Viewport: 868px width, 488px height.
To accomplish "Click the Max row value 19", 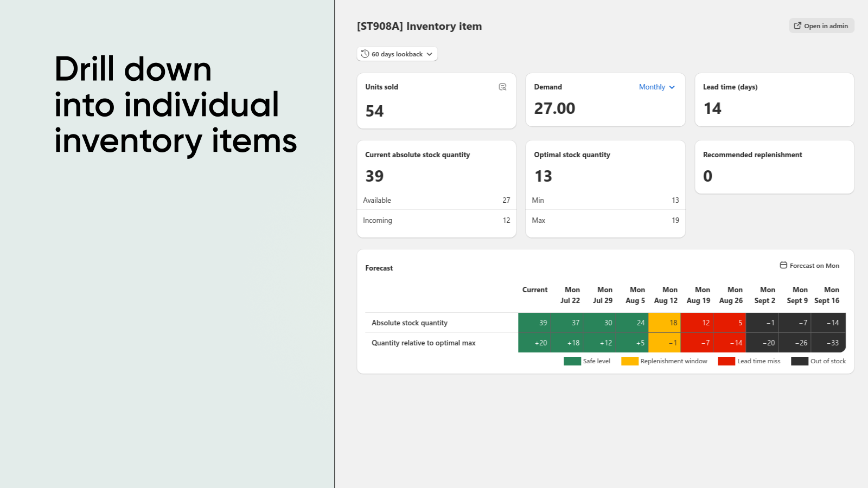I will pyautogui.click(x=675, y=220).
